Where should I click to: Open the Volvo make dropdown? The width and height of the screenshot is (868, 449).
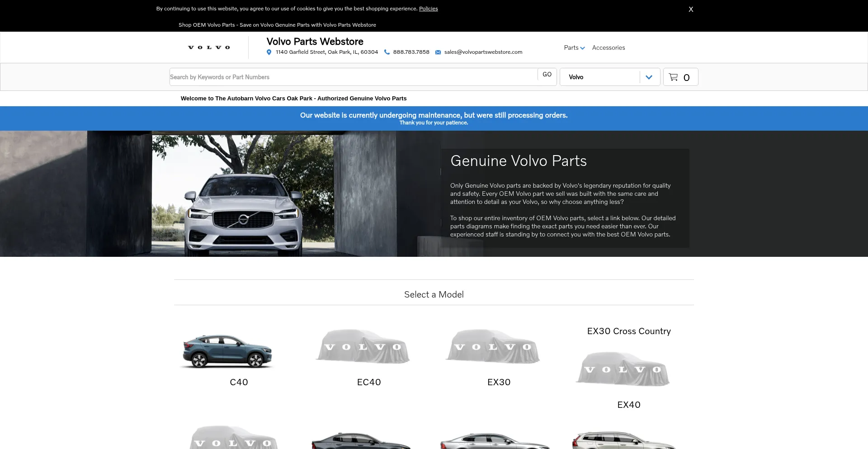pos(610,77)
